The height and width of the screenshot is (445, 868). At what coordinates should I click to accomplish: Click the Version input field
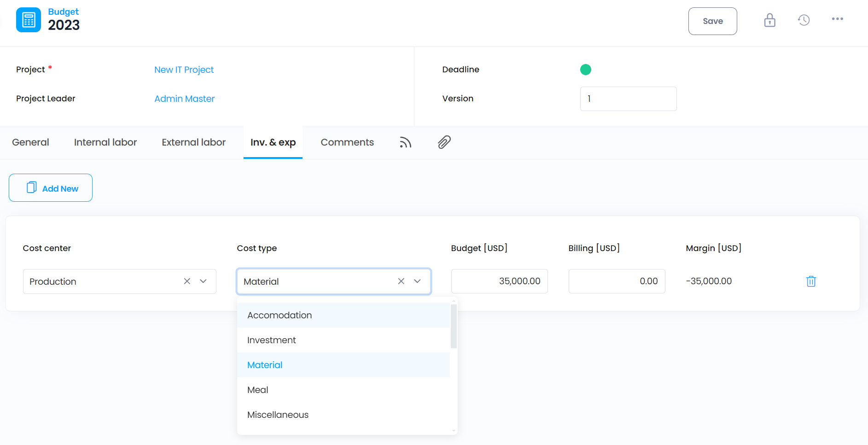point(629,99)
